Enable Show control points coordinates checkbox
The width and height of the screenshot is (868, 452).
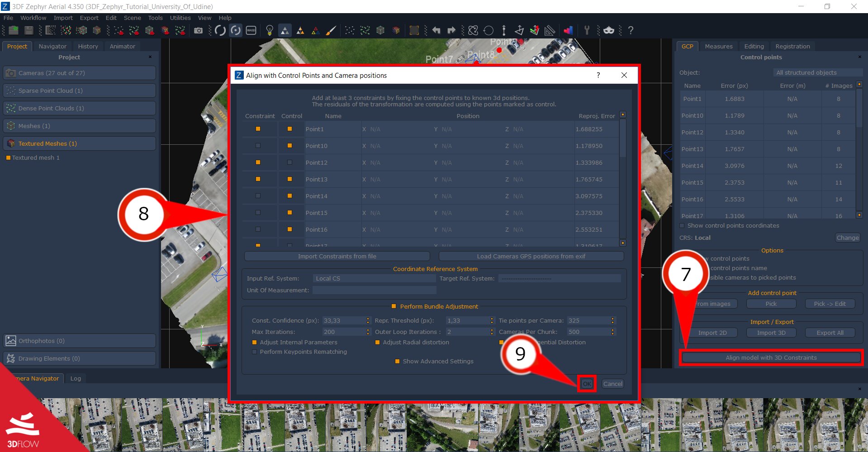pos(682,226)
